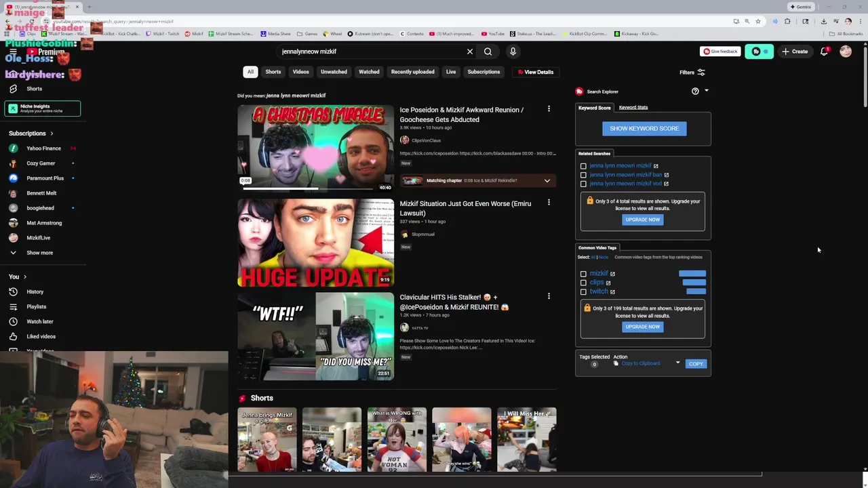Tick the mizkif tag checkbox
Screen dimensions: 868x488
(583, 274)
